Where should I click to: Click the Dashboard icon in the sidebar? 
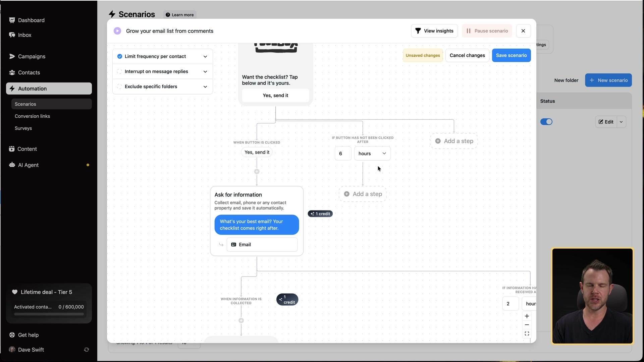(12, 20)
